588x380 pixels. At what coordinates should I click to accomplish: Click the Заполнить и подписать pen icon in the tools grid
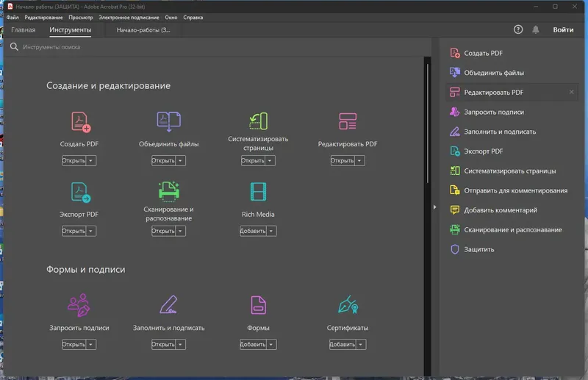click(169, 304)
